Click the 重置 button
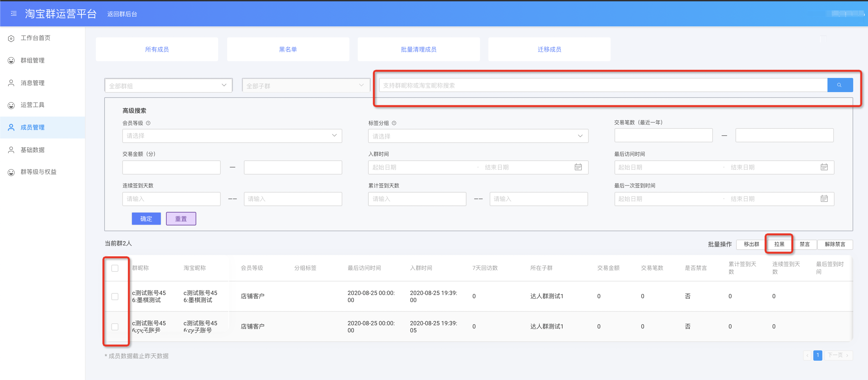The height and width of the screenshot is (380, 868). click(181, 219)
